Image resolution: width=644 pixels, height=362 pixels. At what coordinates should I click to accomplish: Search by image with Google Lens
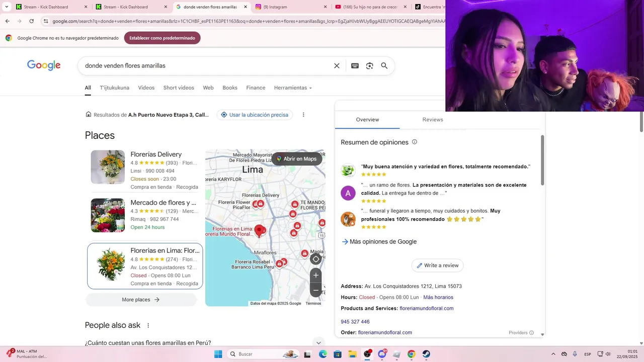tap(369, 66)
